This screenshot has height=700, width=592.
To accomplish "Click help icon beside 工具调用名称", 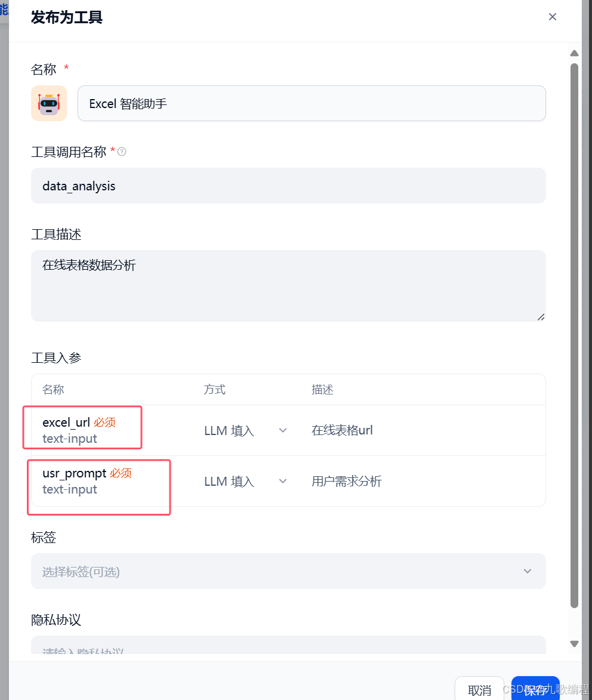I will [x=122, y=152].
